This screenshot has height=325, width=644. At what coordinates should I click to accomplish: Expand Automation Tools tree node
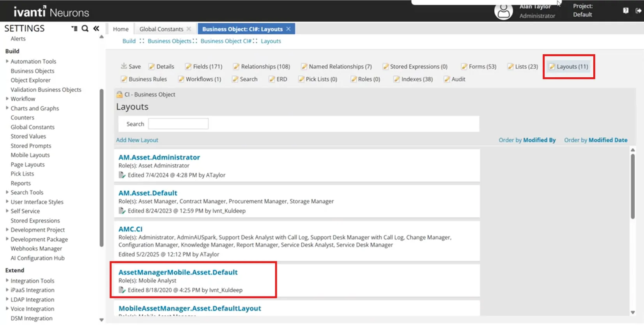pyautogui.click(x=7, y=61)
